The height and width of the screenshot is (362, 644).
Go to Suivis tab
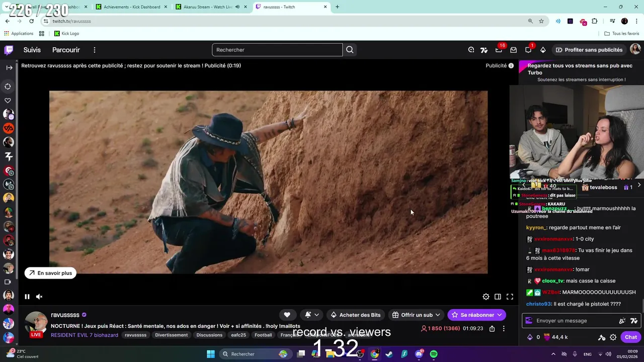point(32,50)
